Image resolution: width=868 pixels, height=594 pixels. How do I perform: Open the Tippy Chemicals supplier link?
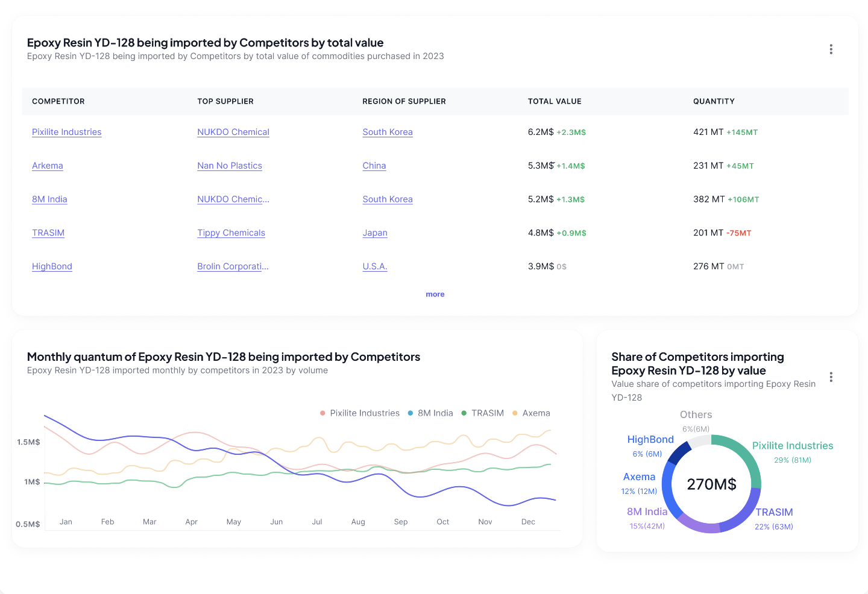coord(231,233)
